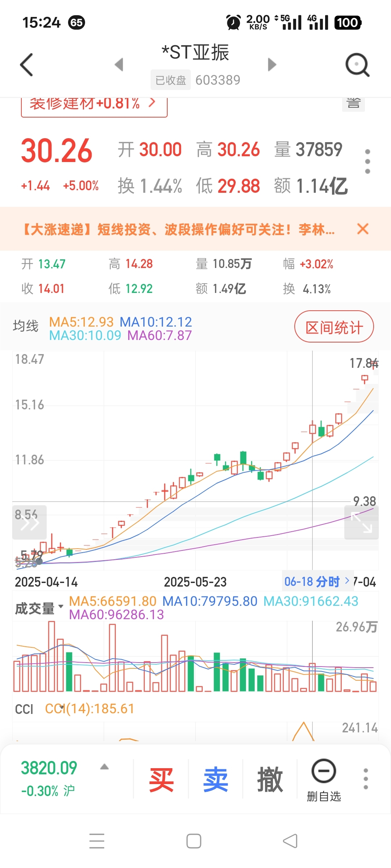Tap the alarm clock status icon

(233, 22)
